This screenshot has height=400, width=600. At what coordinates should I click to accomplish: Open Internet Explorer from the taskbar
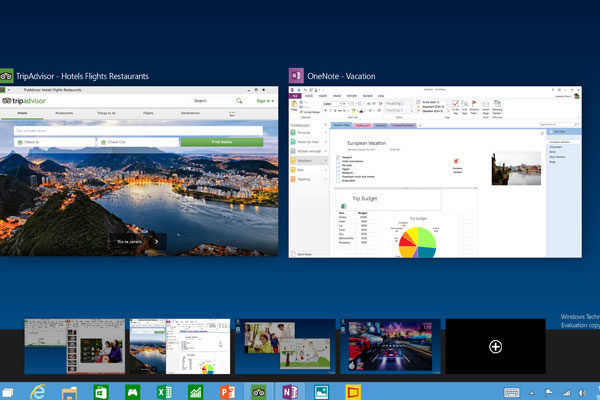tap(38, 392)
